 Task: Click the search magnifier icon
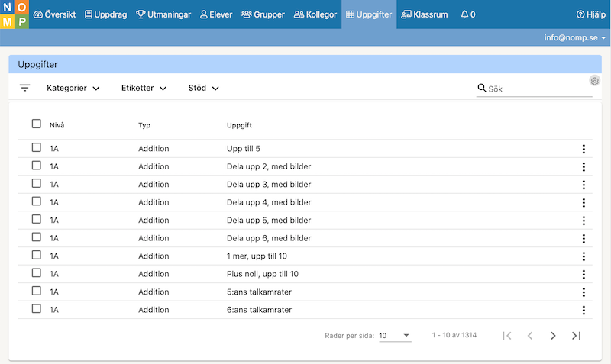coord(482,88)
